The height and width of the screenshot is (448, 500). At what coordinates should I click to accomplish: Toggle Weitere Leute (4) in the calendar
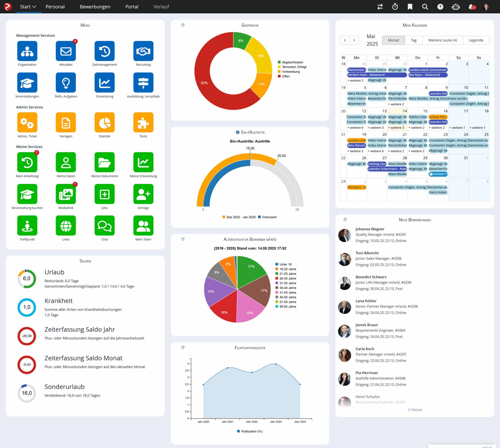[442, 40]
